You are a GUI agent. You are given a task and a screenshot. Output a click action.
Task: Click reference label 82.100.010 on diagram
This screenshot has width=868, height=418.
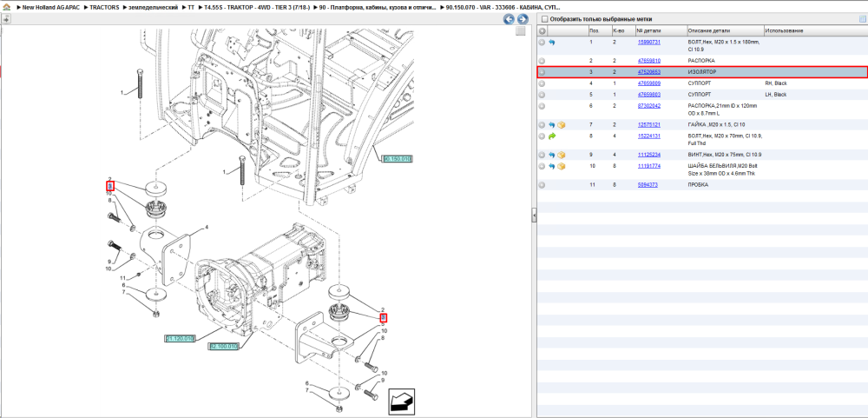(224, 347)
